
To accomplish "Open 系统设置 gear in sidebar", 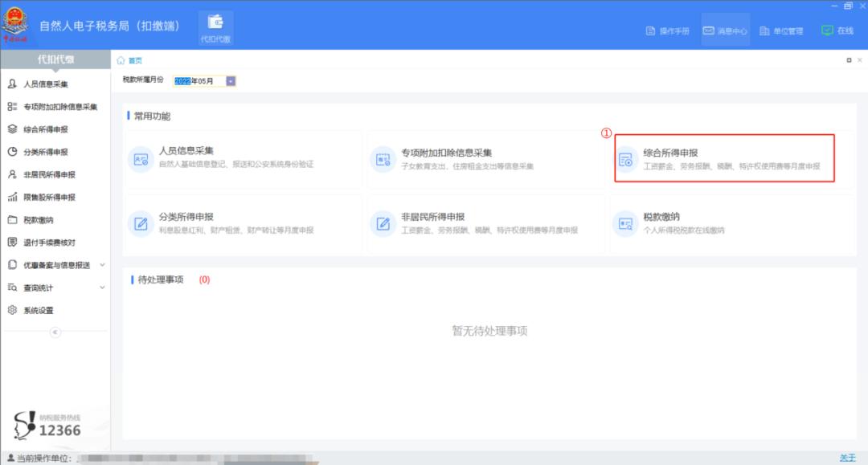I will (12, 310).
